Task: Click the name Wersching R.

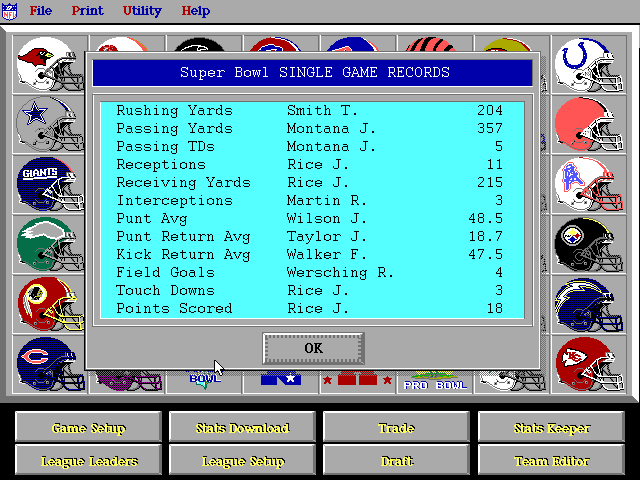Action: click(x=340, y=272)
